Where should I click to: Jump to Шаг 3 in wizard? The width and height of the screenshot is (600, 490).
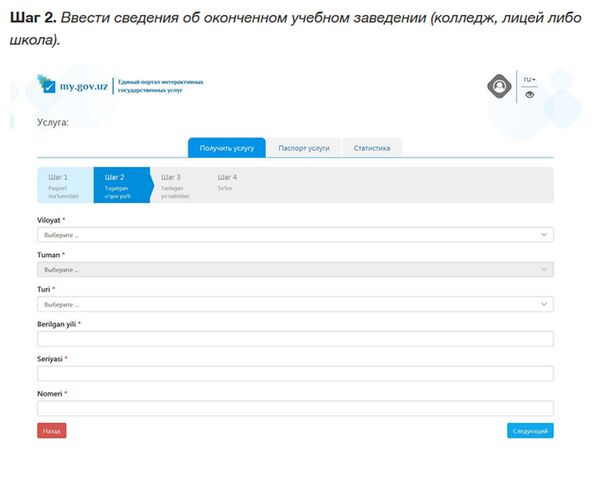pos(176,186)
